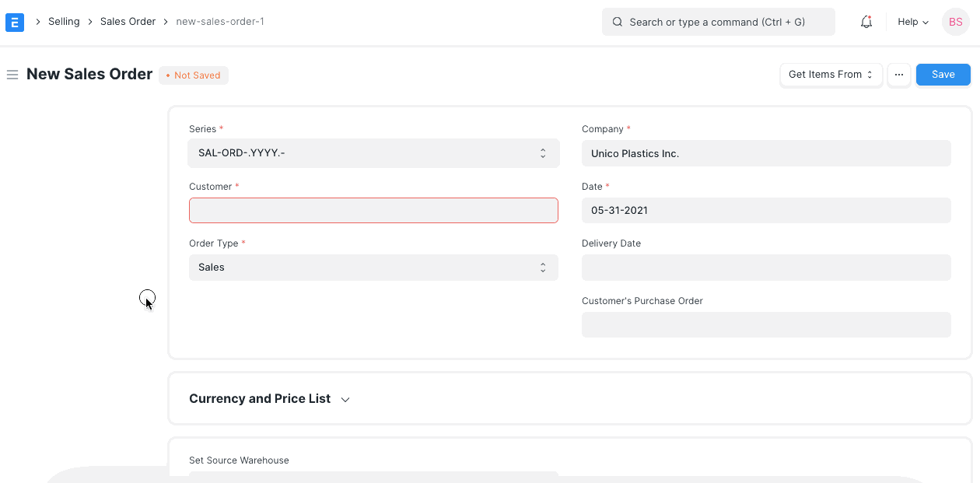
Task: Open the ellipsis menu next to Save
Action: point(899,74)
